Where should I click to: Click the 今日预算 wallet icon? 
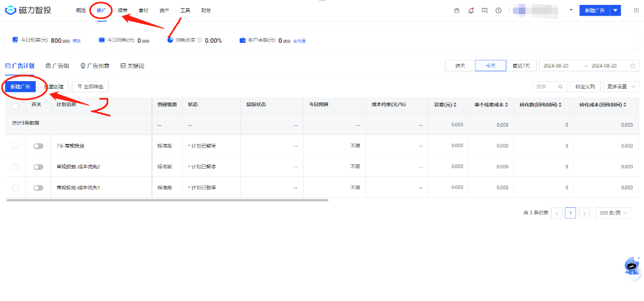coord(15,40)
